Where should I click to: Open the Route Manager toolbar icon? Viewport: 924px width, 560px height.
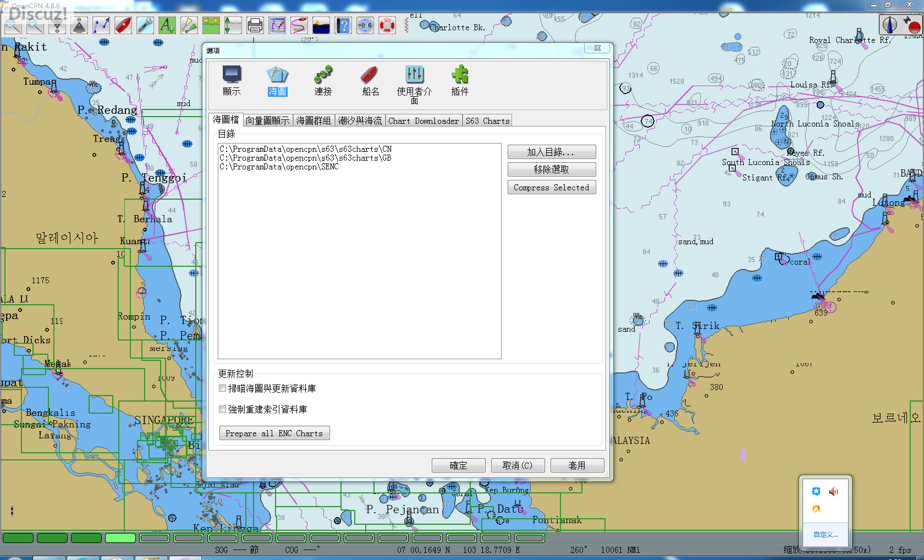[x=277, y=25]
